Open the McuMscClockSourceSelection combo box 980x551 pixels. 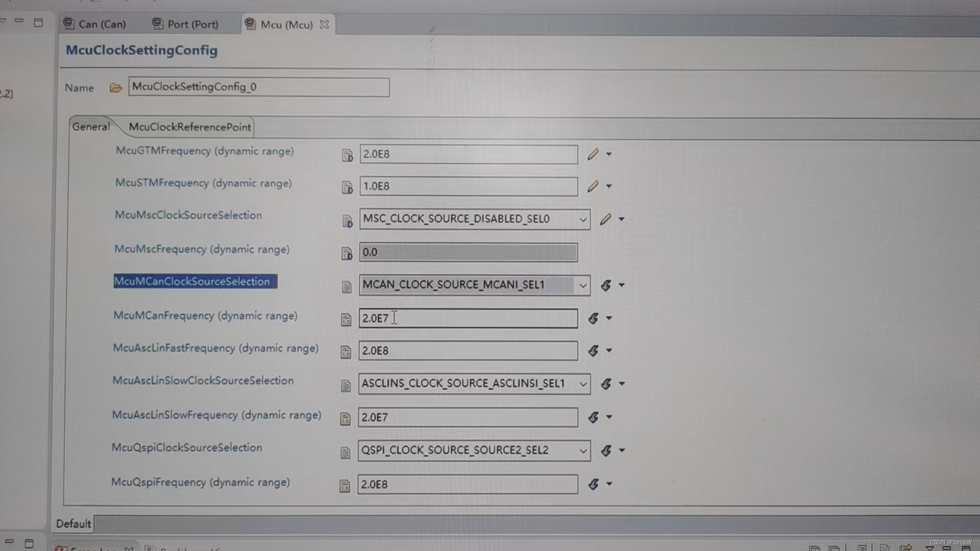pyautogui.click(x=582, y=220)
